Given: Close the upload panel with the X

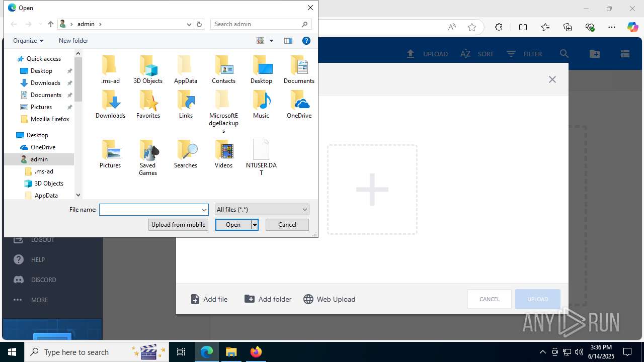Looking at the screenshot, I should (x=552, y=79).
